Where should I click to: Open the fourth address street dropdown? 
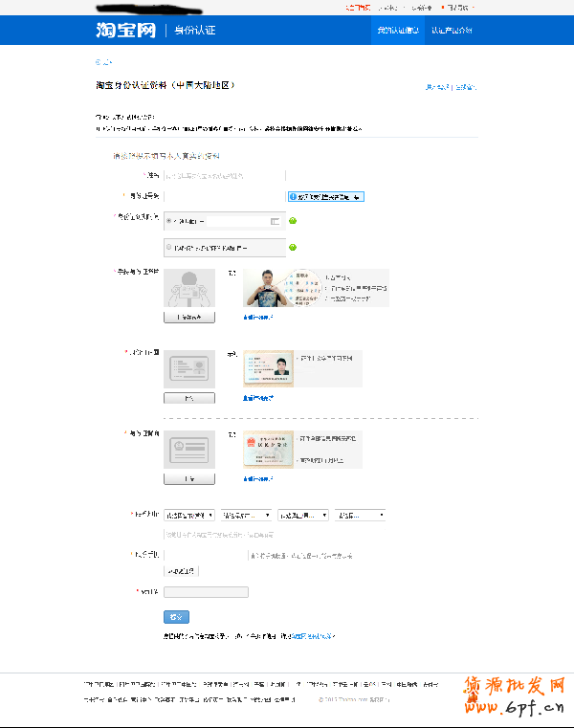pyautogui.click(x=361, y=515)
